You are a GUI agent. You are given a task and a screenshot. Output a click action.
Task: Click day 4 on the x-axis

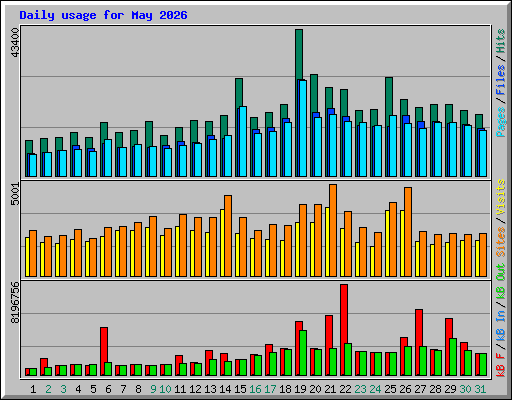[78, 389]
